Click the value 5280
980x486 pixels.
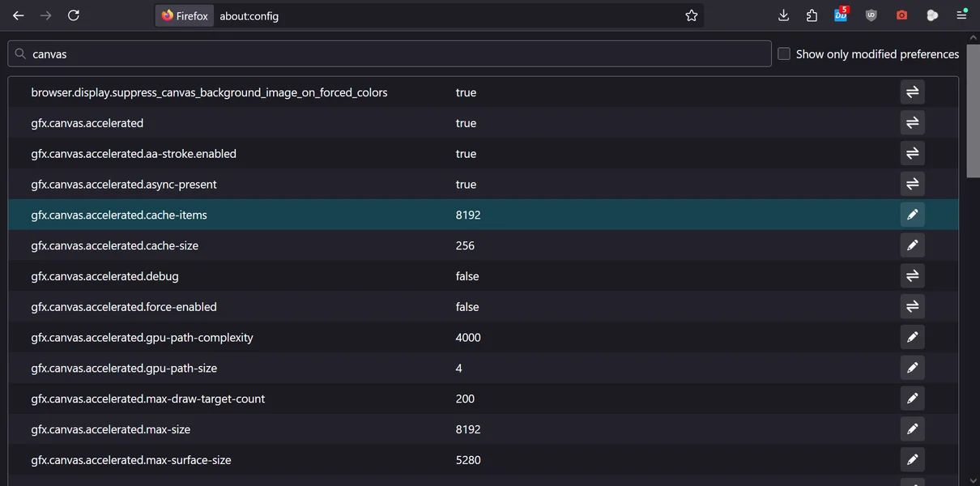pyautogui.click(x=468, y=460)
